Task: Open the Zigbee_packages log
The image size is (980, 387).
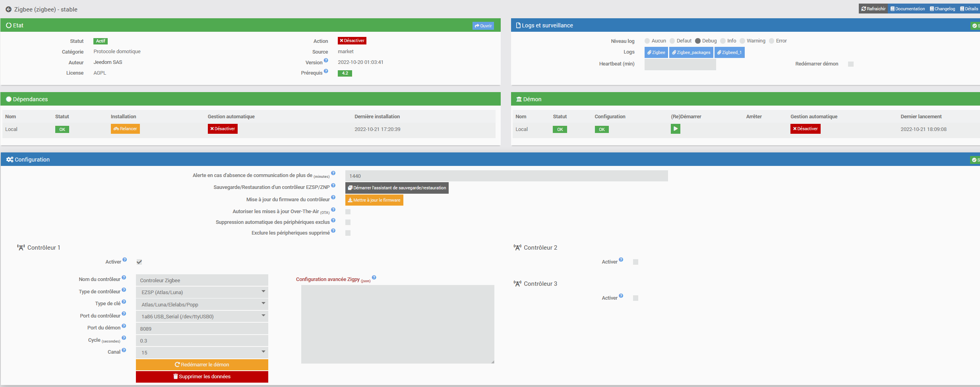Action: coord(691,52)
